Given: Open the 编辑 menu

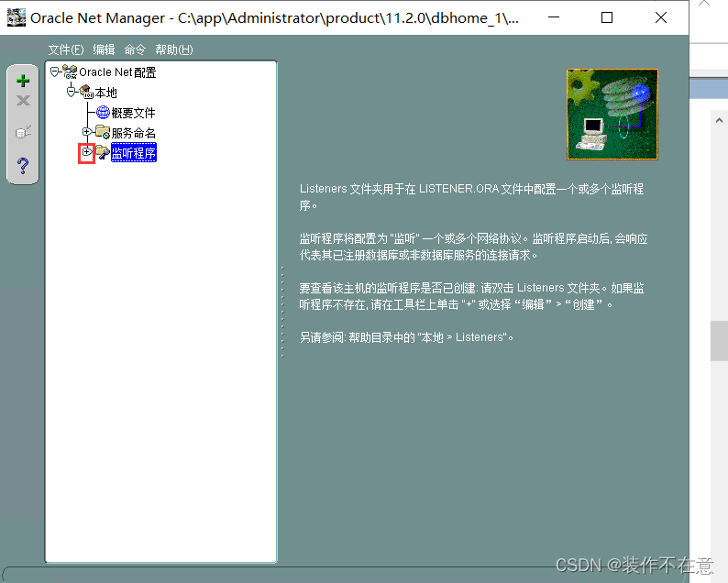Looking at the screenshot, I should tap(104, 49).
